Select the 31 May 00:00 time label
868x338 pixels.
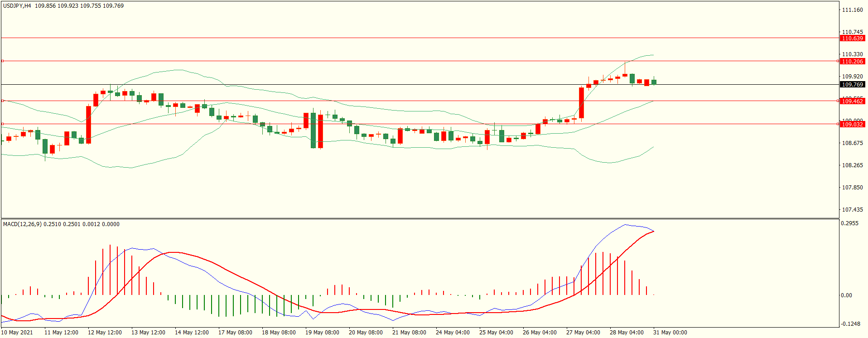pyautogui.click(x=670, y=333)
